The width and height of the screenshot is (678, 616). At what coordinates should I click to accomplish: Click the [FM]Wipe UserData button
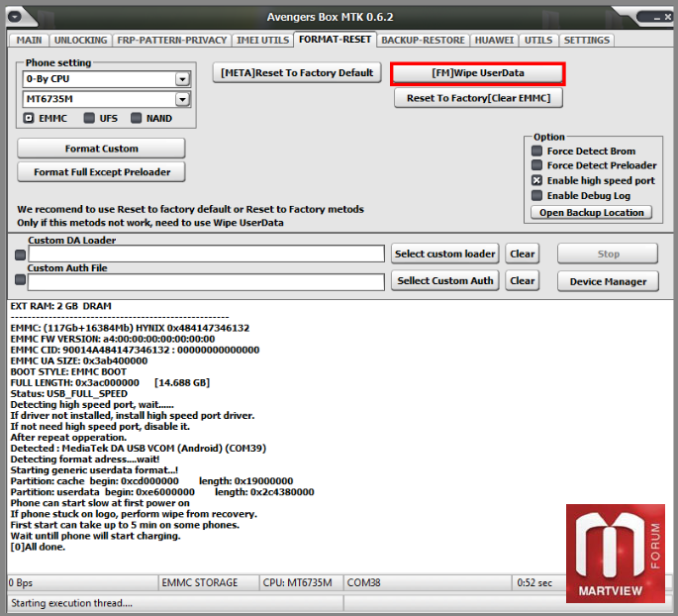(x=478, y=73)
